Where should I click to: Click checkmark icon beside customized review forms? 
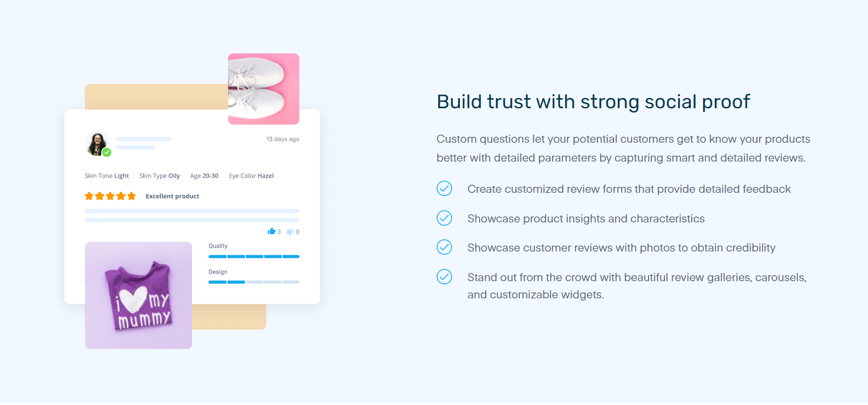click(x=444, y=188)
